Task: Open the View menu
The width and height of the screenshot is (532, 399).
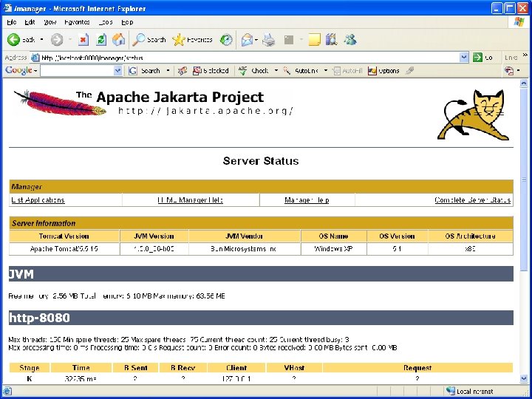Action: 50,22
